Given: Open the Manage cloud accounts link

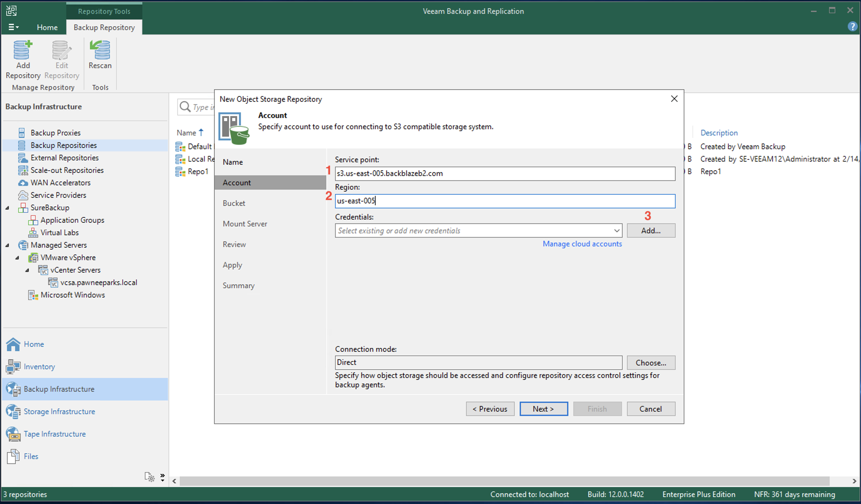Looking at the screenshot, I should click(582, 244).
